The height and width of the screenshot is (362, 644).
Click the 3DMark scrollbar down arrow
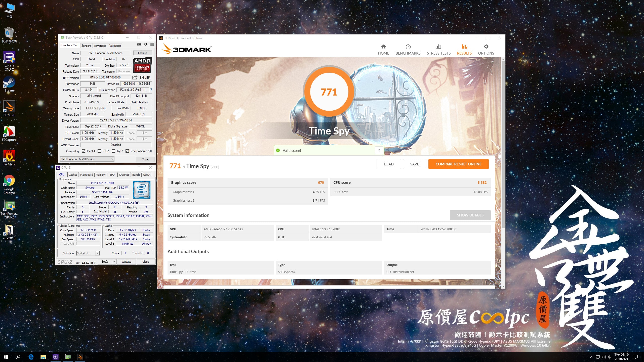503,286
